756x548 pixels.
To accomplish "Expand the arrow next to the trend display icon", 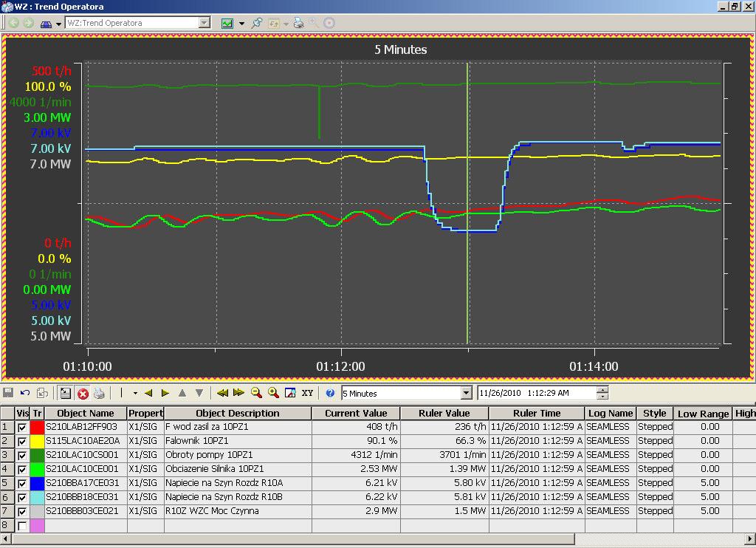I will tap(241, 23).
